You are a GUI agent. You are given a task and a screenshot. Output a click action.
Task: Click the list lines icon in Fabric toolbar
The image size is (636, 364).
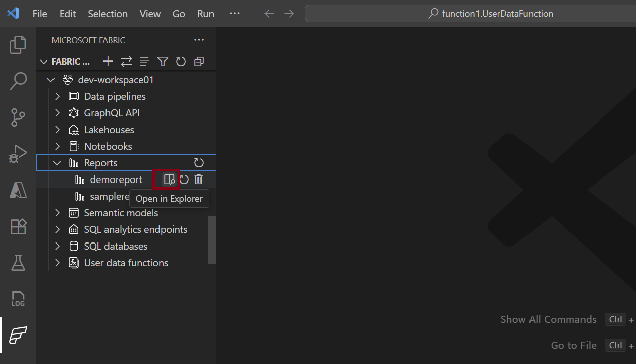coord(144,62)
